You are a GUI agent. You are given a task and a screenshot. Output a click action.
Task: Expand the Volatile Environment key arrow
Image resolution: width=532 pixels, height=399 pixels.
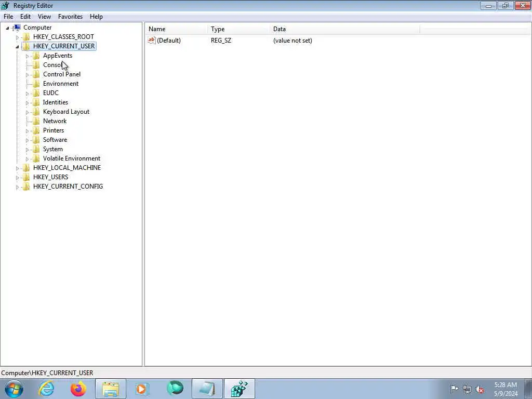click(27, 159)
